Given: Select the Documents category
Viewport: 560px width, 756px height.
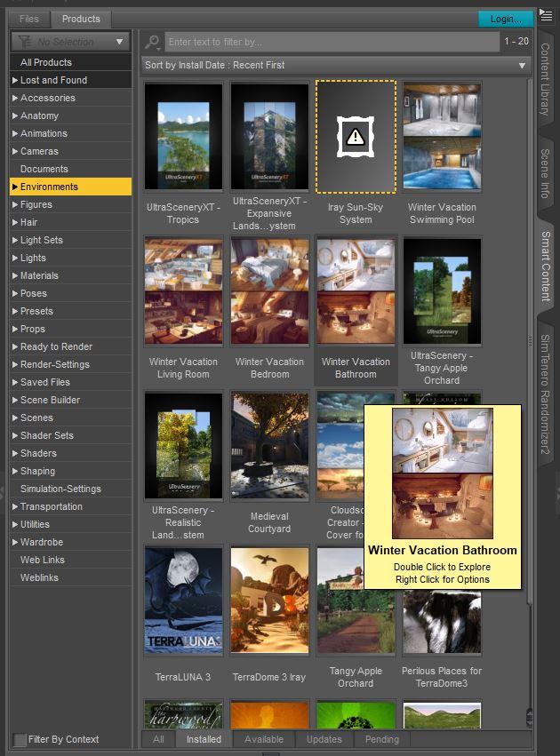Looking at the screenshot, I should tap(70, 169).
